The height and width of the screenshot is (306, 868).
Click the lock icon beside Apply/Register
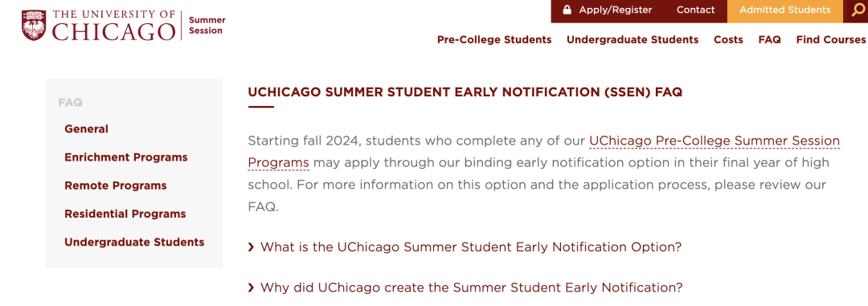tap(567, 10)
